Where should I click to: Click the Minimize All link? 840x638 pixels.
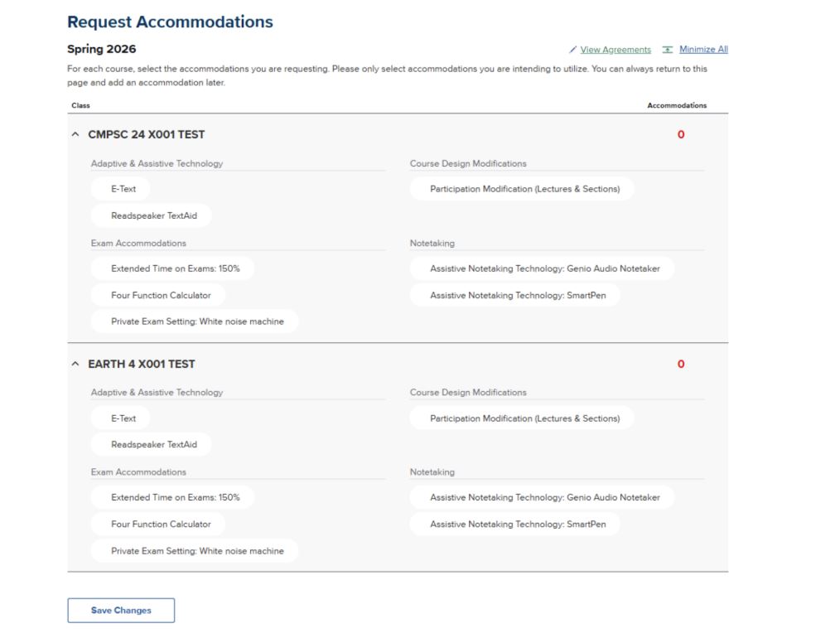pyautogui.click(x=703, y=49)
